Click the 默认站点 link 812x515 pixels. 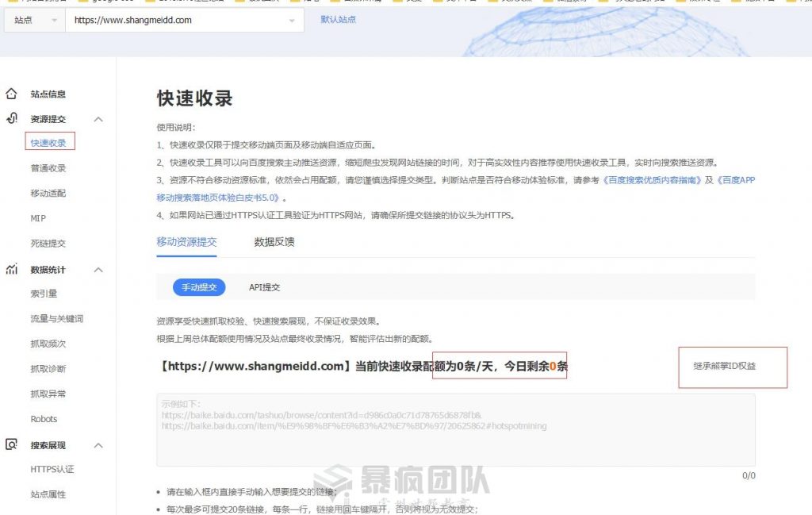[338, 20]
